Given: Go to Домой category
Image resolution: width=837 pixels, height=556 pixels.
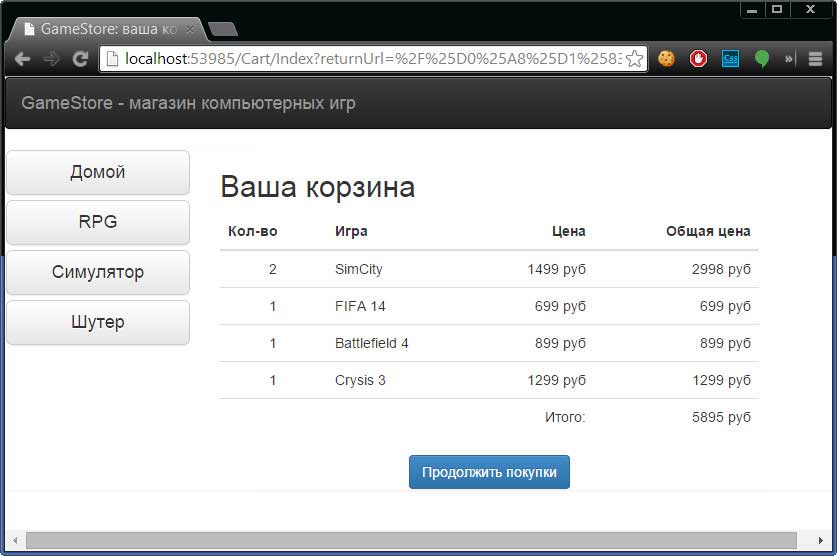Looking at the screenshot, I should [x=98, y=172].
